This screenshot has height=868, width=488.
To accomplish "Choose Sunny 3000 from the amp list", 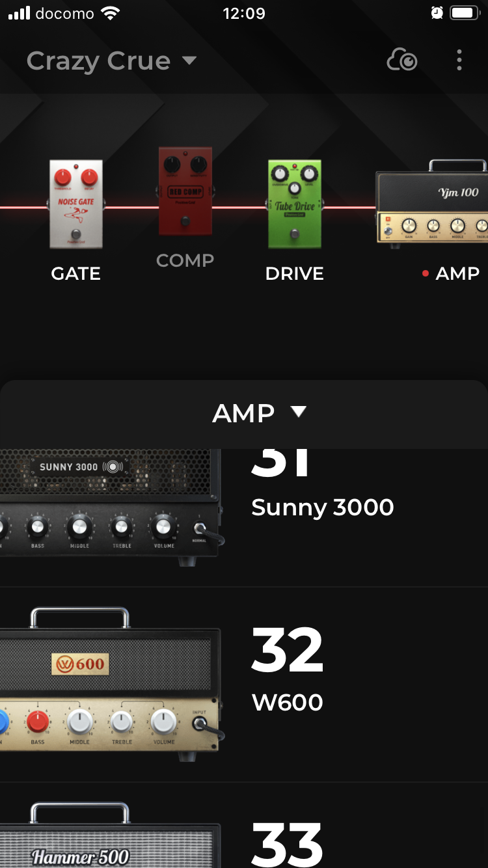I will 322,507.
